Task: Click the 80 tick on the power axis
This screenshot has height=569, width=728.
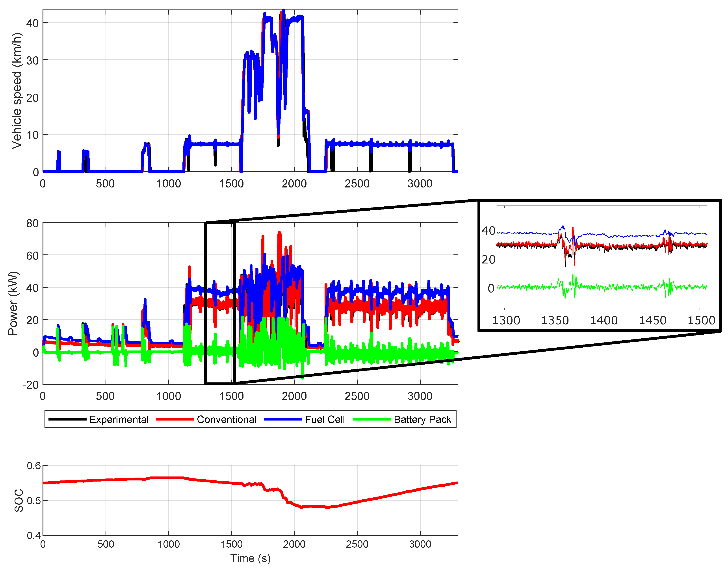Action: (32, 223)
